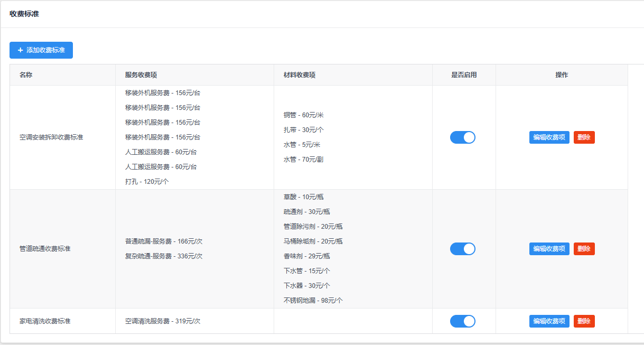
Task: Select the 空调安装拆卸收费标准 name cell
Action: point(51,137)
